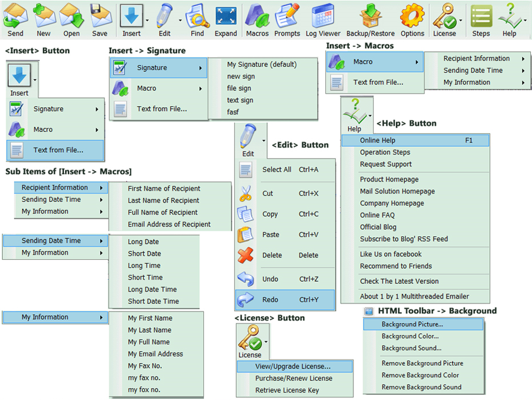The image size is (532, 400).
Task: Click the Expand toolbar icon
Action: [225, 16]
